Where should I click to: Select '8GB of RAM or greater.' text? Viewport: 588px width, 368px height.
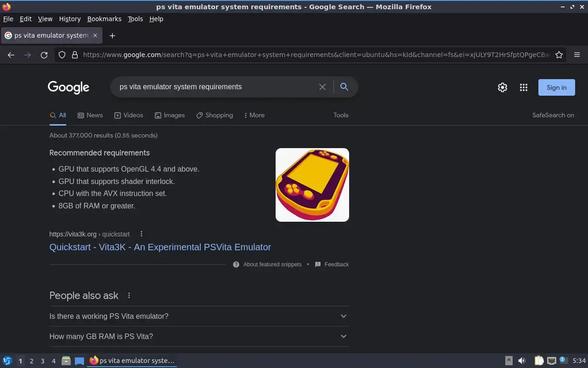pos(97,206)
